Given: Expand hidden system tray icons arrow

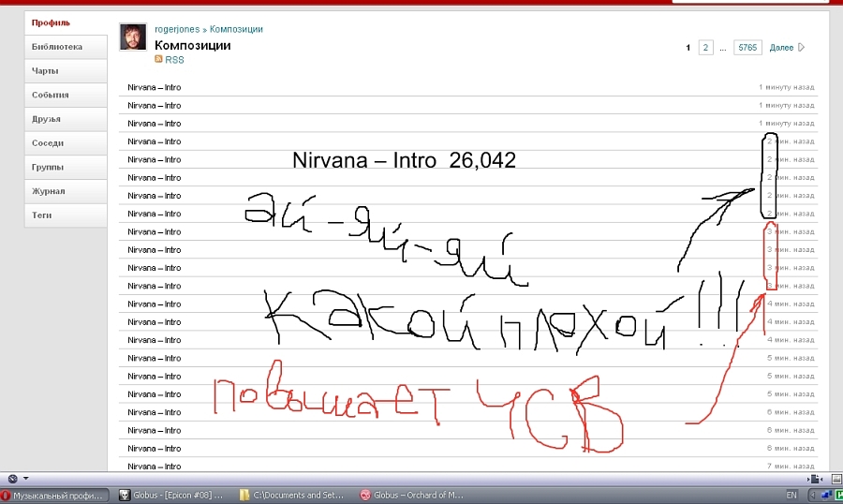Looking at the screenshot, I should coord(813,496).
